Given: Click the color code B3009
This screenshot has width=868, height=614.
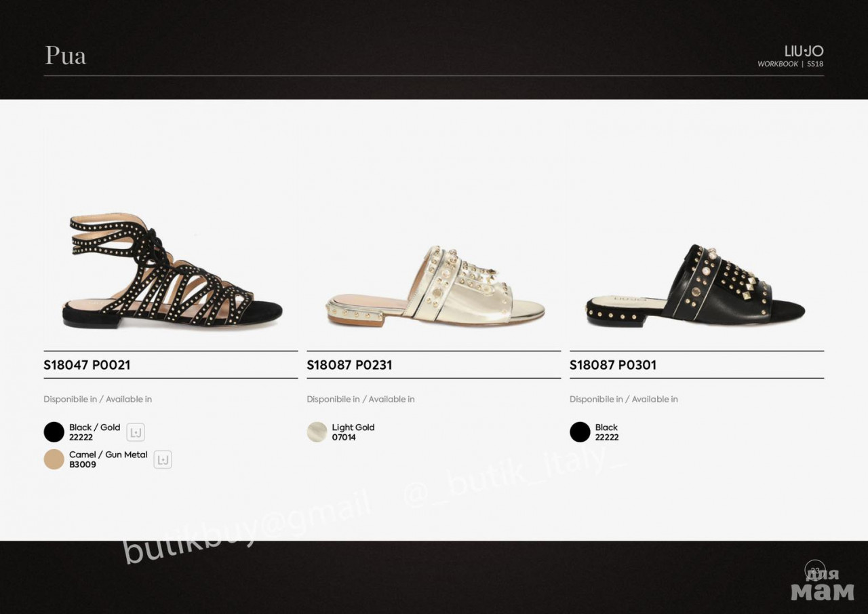Looking at the screenshot, I should [x=83, y=465].
